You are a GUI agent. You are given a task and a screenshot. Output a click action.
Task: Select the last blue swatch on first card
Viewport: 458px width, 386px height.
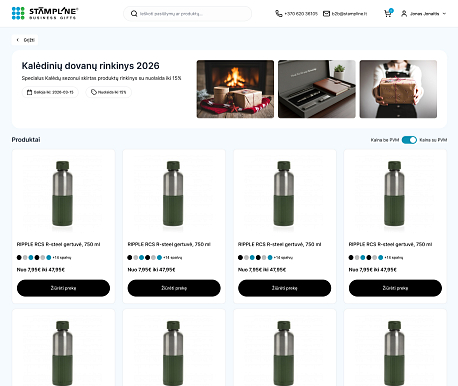tap(49, 257)
